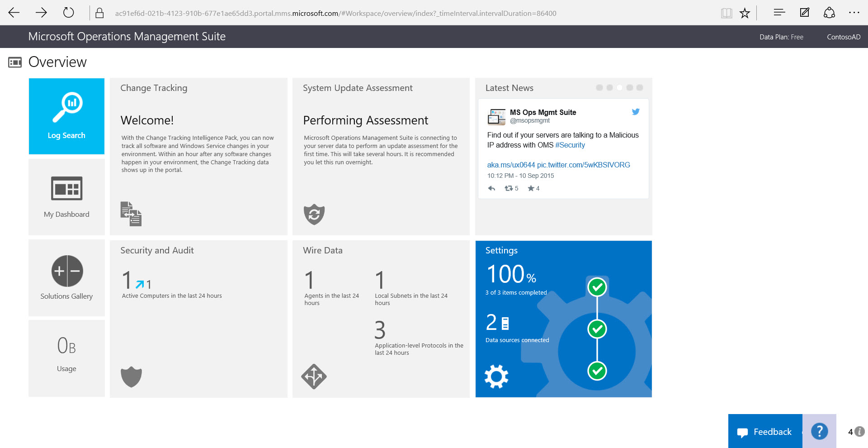Reply to the MS Ops Mgmt Suite tweet
The width and height of the screenshot is (868, 448).
point(491,188)
